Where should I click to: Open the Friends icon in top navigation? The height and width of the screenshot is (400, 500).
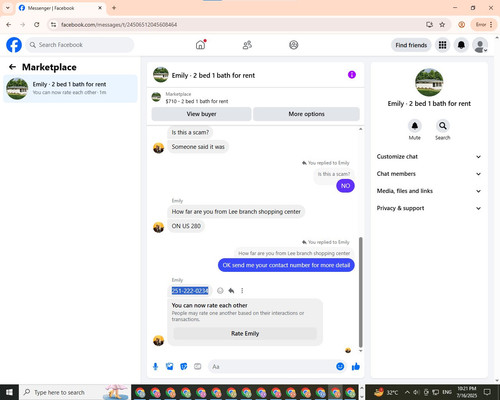coord(247,45)
